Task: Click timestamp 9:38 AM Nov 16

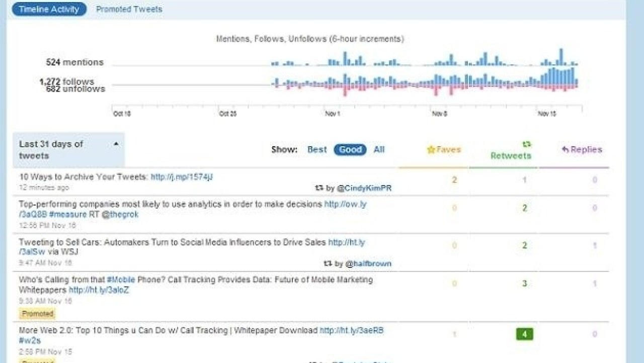Action: [45, 301]
